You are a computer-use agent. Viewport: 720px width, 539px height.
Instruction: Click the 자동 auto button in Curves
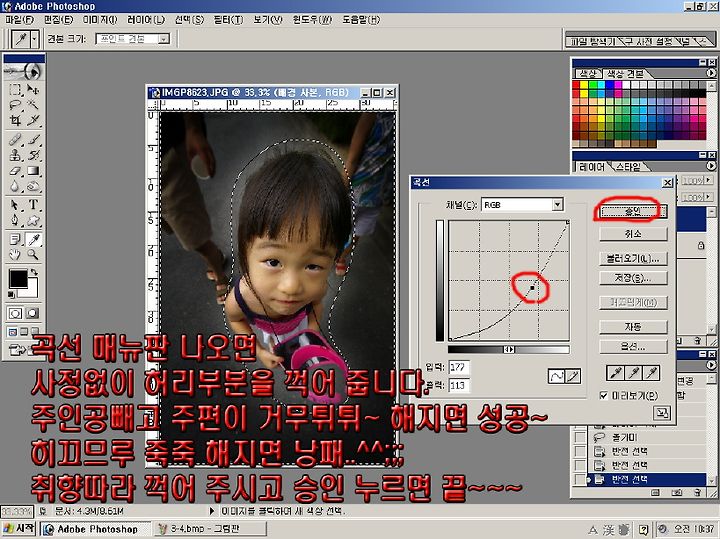point(633,327)
